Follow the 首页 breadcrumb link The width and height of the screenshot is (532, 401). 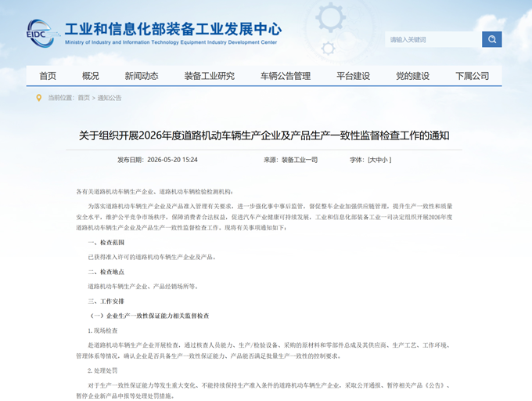pos(84,98)
